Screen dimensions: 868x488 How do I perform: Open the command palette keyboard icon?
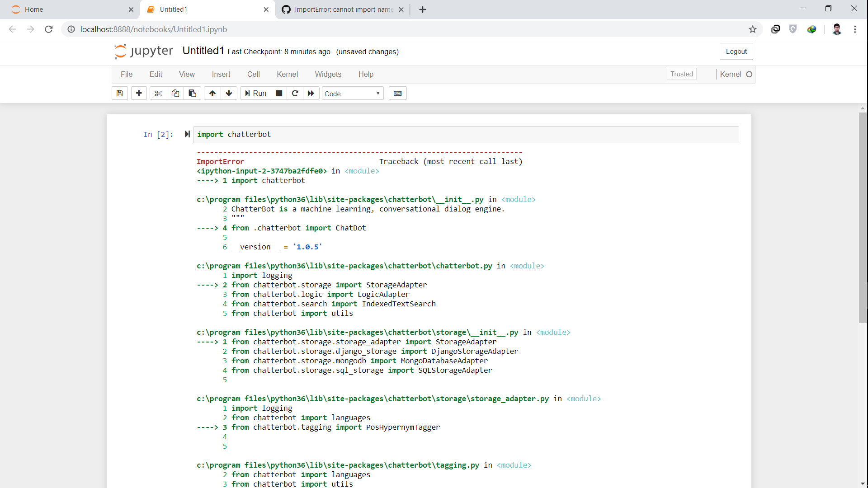click(x=397, y=93)
